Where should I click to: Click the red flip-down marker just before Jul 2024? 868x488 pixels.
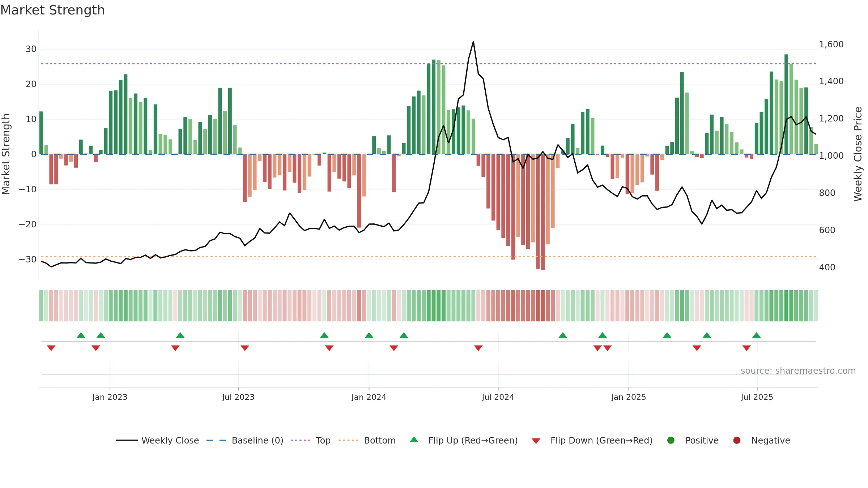(478, 348)
